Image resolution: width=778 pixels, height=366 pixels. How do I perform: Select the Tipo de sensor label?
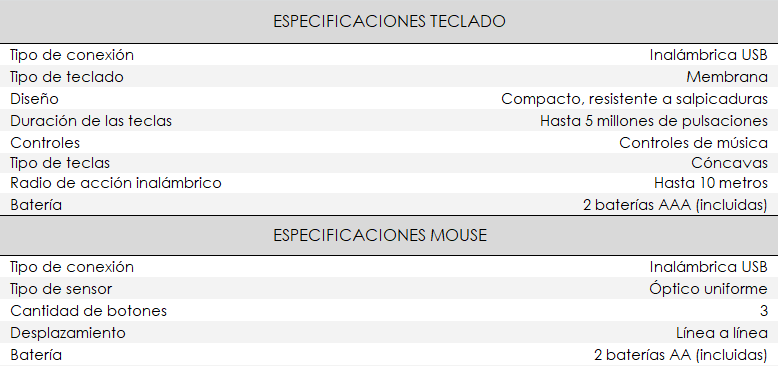point(61,289)
